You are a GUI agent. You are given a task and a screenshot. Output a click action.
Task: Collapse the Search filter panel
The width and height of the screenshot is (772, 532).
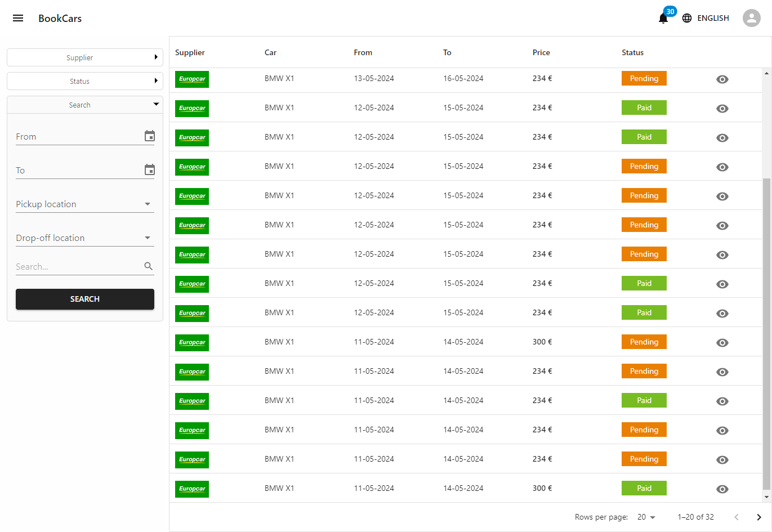(x=85, y=105)
